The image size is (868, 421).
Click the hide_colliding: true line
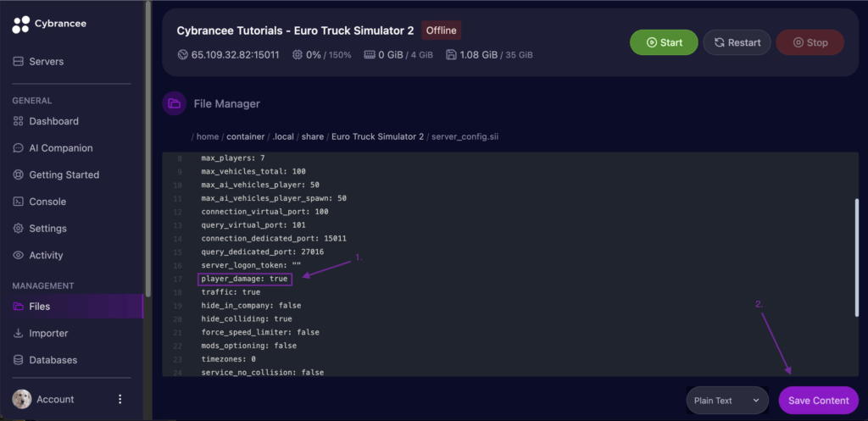coord(247,319)
